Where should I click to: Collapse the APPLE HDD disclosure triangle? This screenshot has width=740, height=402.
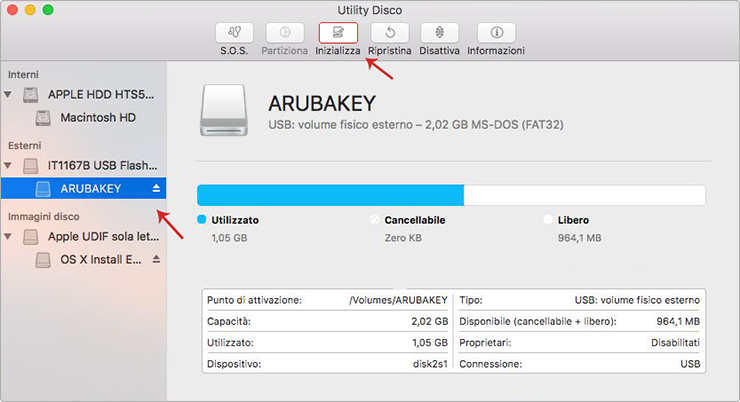[8, 94]
